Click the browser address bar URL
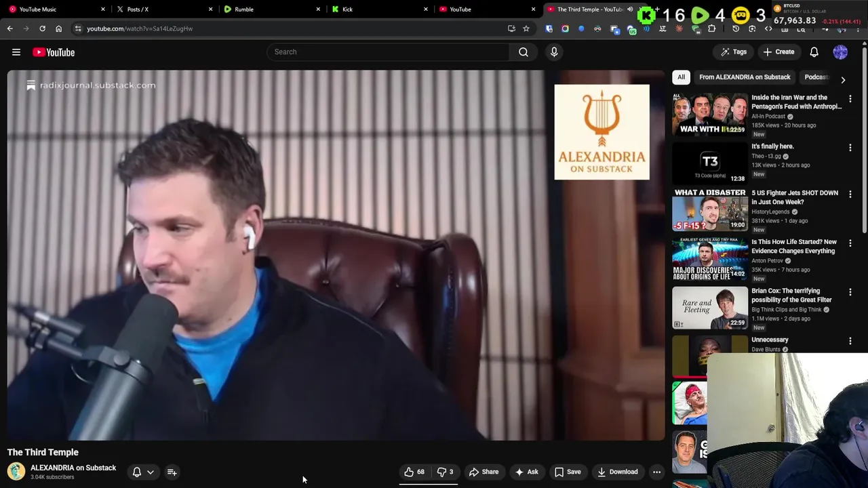 point(140,28)
